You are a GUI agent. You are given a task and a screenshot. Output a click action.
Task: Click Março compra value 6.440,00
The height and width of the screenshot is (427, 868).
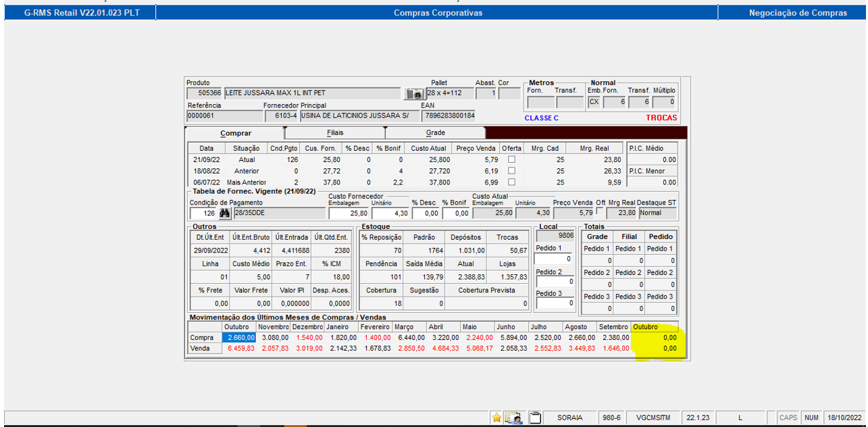[409, 337]
